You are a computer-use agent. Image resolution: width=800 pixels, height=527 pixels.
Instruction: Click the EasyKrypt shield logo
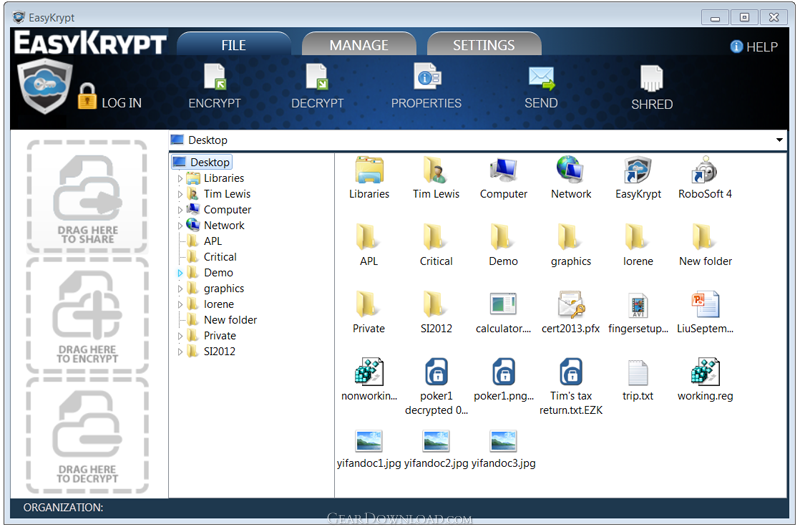44,86
